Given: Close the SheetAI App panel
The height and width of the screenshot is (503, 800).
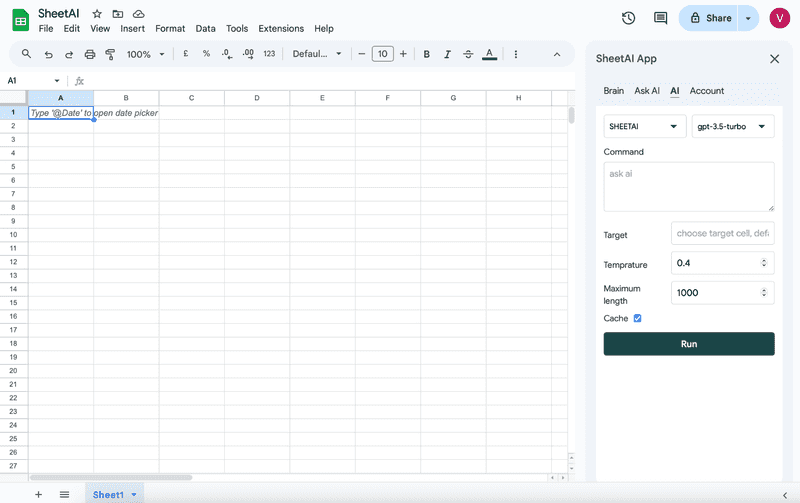Looking at the screenshot, I should click(x=774, y=59).
